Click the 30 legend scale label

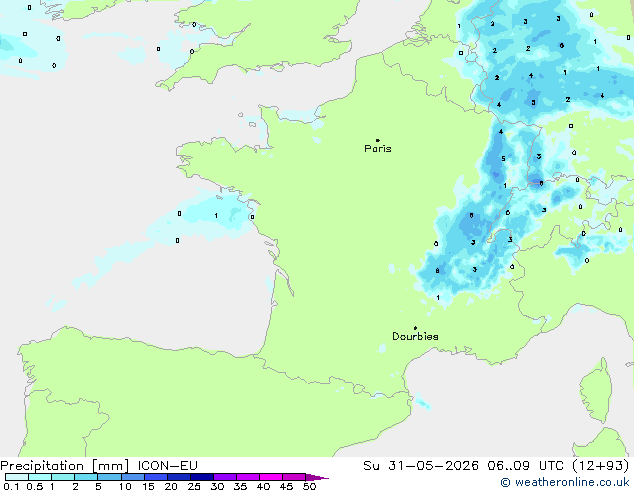pos(217,486)
